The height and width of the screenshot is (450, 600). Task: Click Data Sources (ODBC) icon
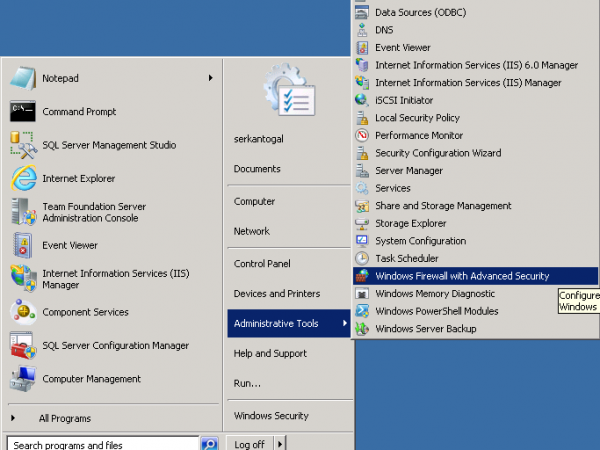click(x=362, y=13)
